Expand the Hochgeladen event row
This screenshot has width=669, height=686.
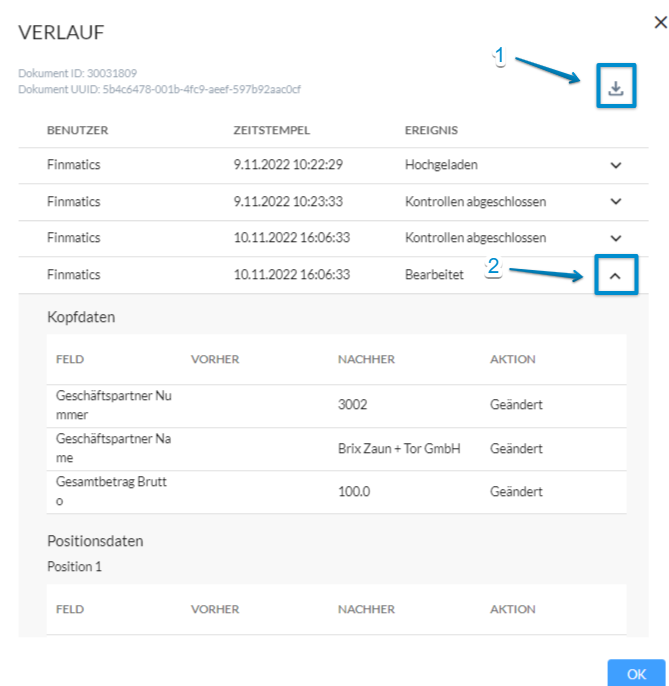(x=616, y=165)
